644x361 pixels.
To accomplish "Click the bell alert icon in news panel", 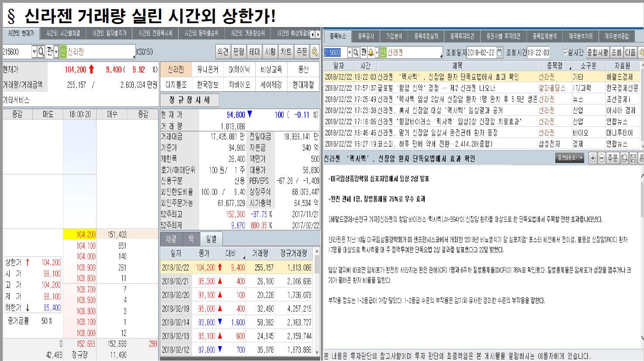I will coord(371,52).
